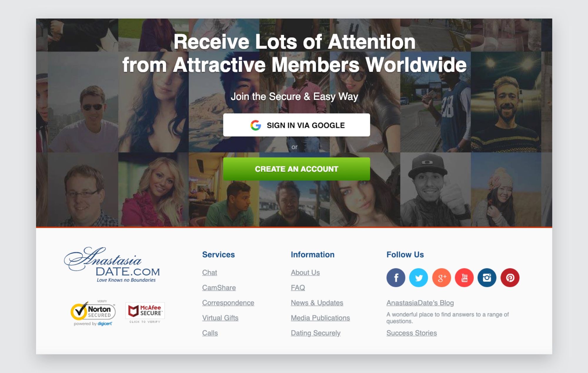Viewport: 588px width, 373px height.
Task: Visit Virtual Gifts link
Action: click(x=220, y=318)
